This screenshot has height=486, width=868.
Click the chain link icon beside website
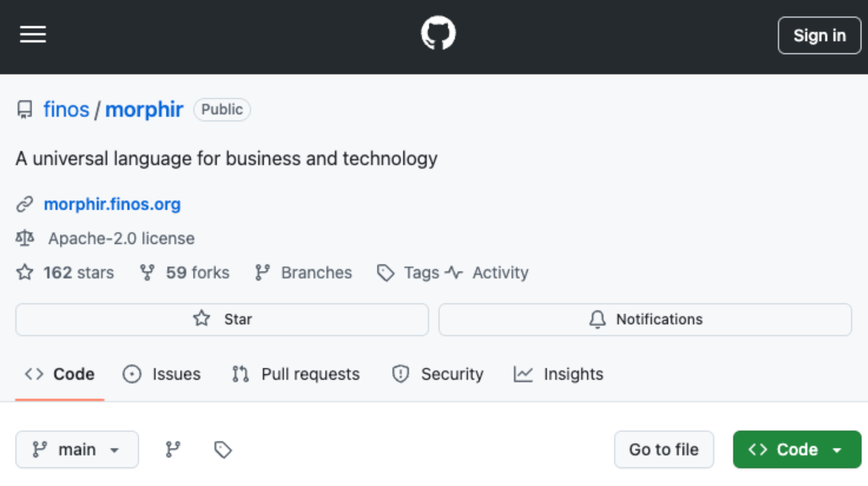(x=25, y=204)
